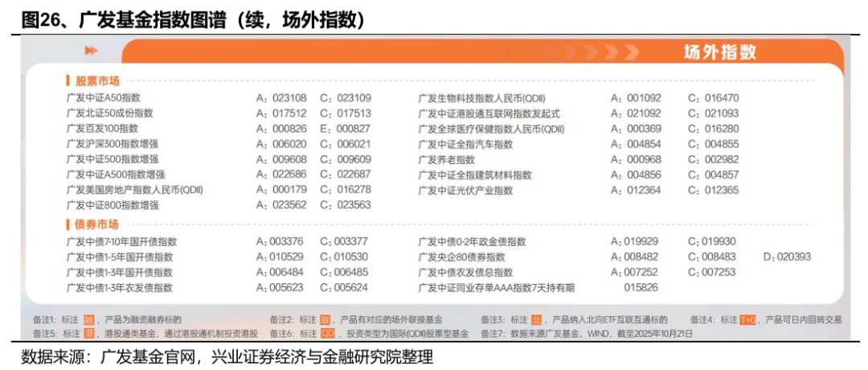This screenshot has height=370, width=868.
Task: Click the 融 badge in footnote 1
Action: (x=88, y=319)
